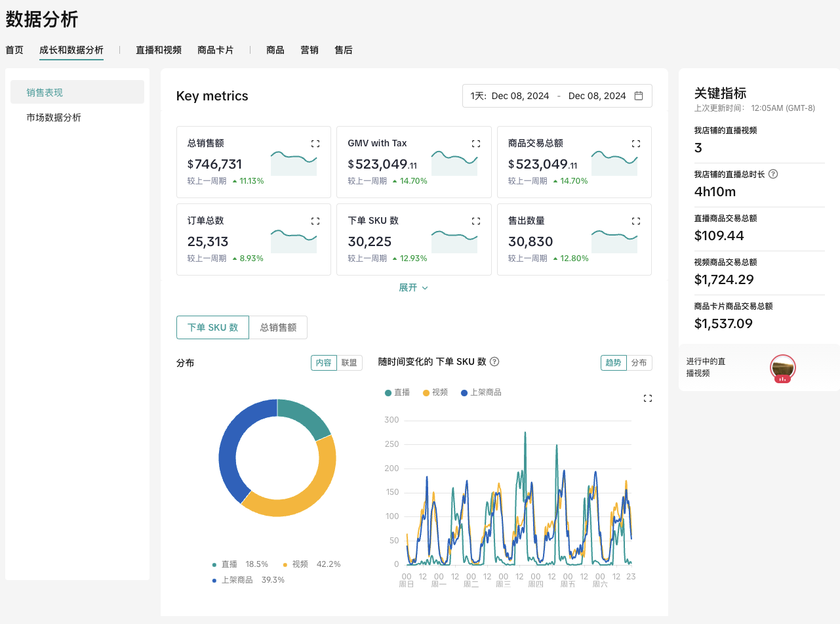
Task: Expand the 商品交易总额 metric card
Action: (x=636, y=144)
